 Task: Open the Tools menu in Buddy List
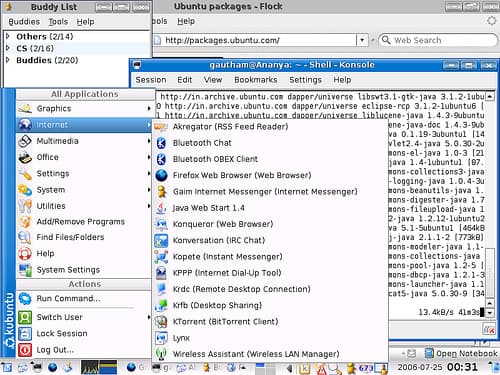[x=58, y=22]
